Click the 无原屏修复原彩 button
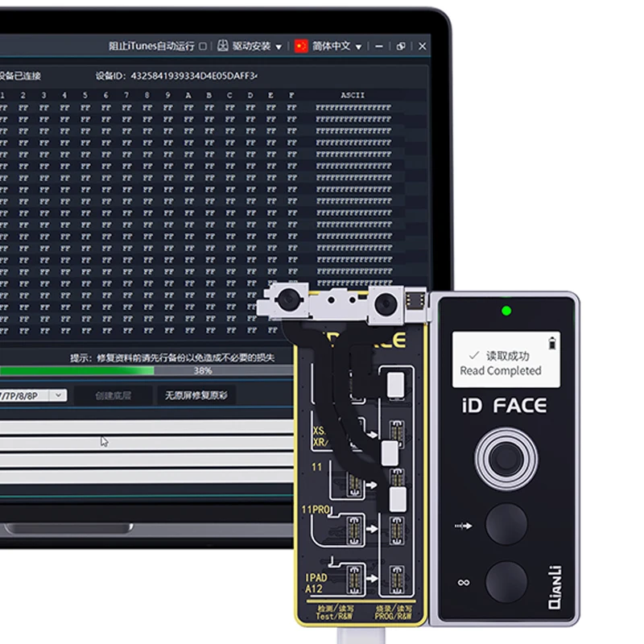This screenshot has height=644, width=644. (196, 395)
